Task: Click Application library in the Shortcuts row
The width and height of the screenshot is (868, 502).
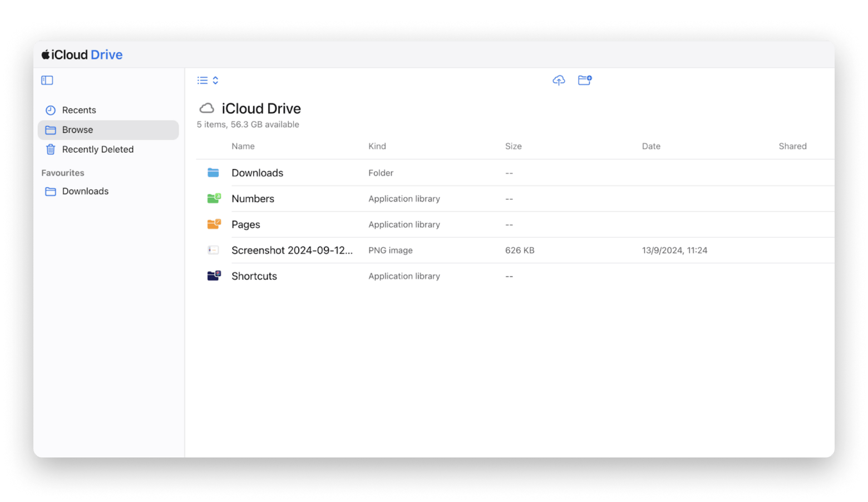Action: [x=404, y=276]
